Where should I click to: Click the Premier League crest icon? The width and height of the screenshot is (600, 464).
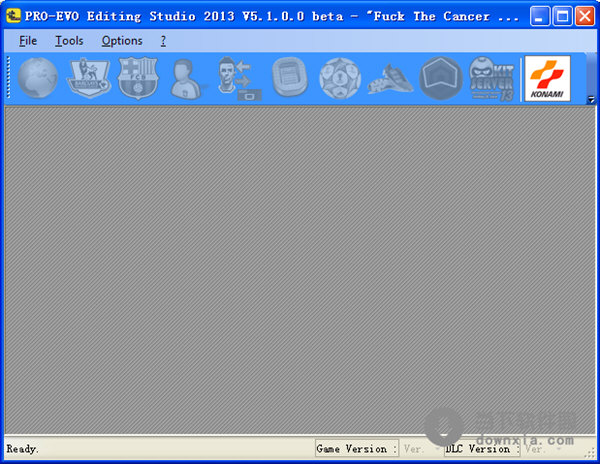(x=89, y=78)
